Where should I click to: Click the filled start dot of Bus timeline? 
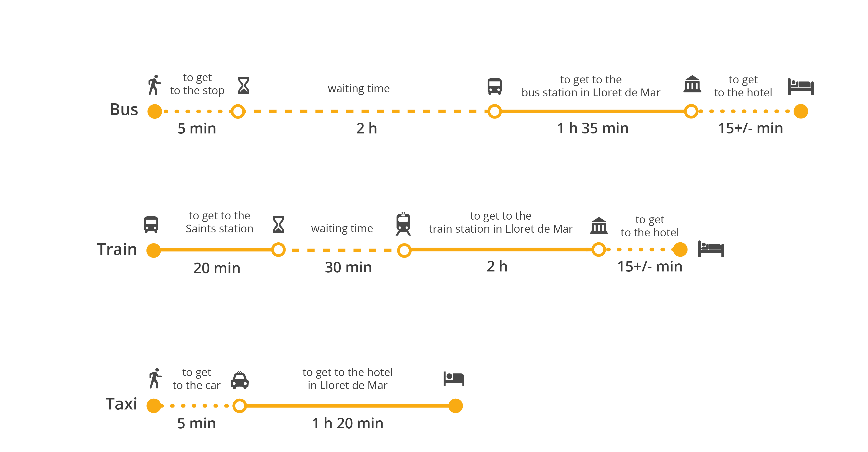pos(155,111)
